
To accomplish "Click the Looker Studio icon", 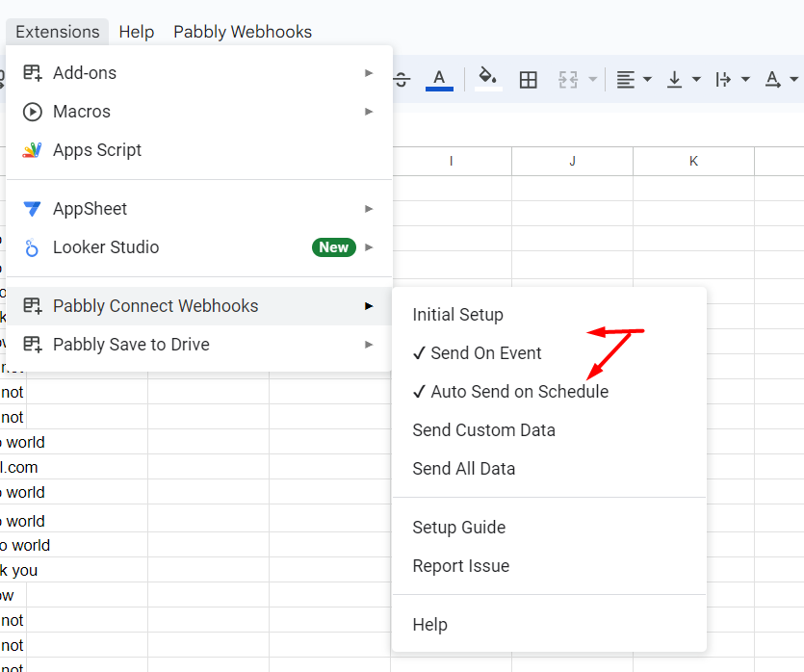I will (32, 247).
